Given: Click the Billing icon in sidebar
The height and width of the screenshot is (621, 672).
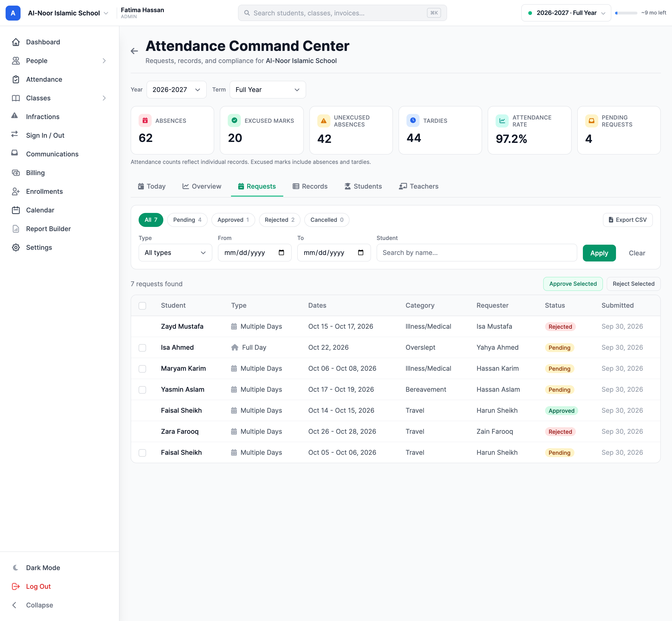Looking at the screenshot, I should 16,173.
